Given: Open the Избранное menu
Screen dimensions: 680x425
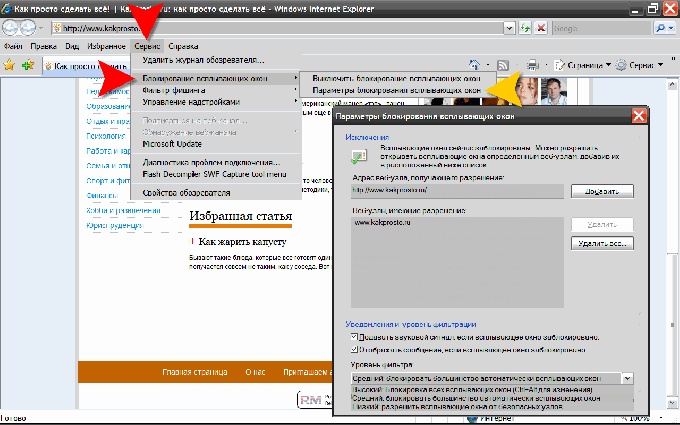Looking at the screenshot, I should click(106, 46).
